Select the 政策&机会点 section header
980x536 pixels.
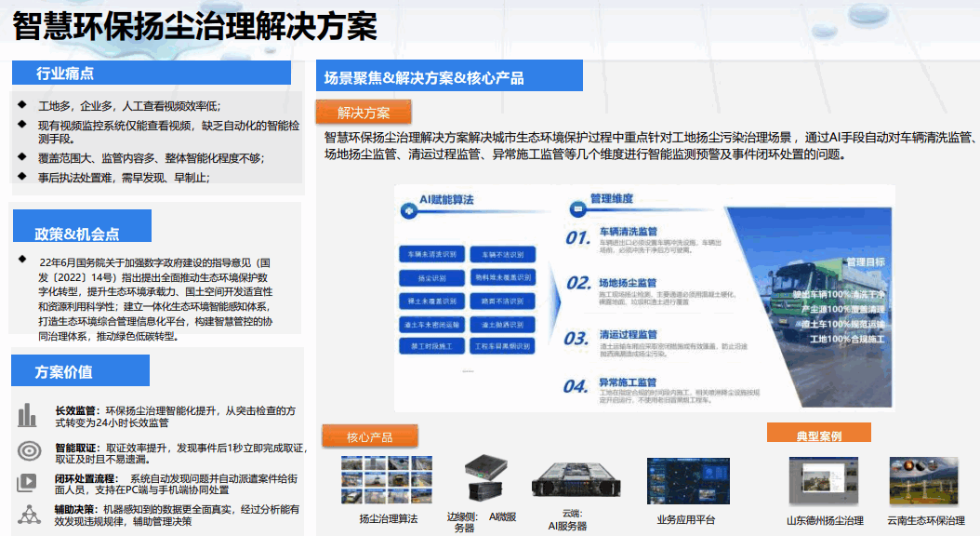pyautogui.click(x=78, y=234)
